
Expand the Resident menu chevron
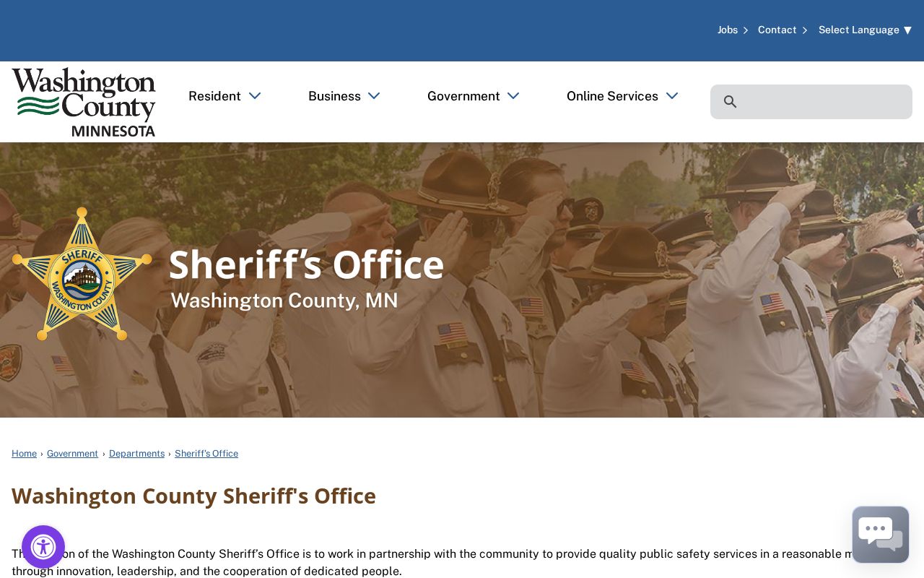click(x=255, y=96)
